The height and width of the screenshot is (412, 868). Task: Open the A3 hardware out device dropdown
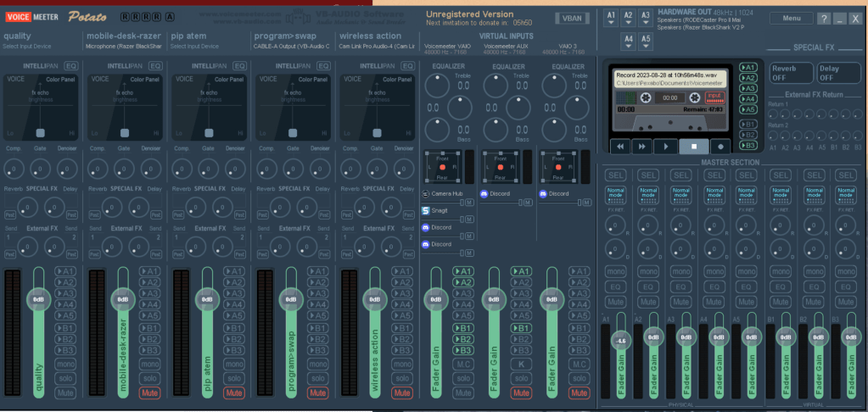[x=646, y=18]
